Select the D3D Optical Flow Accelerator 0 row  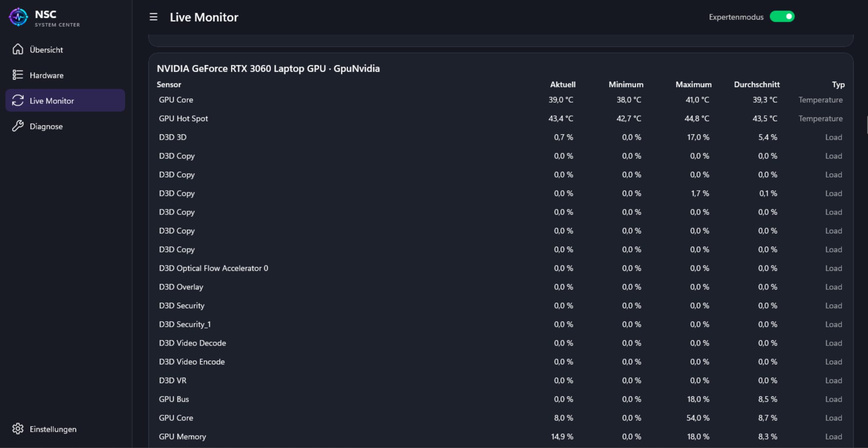(501, 268)
